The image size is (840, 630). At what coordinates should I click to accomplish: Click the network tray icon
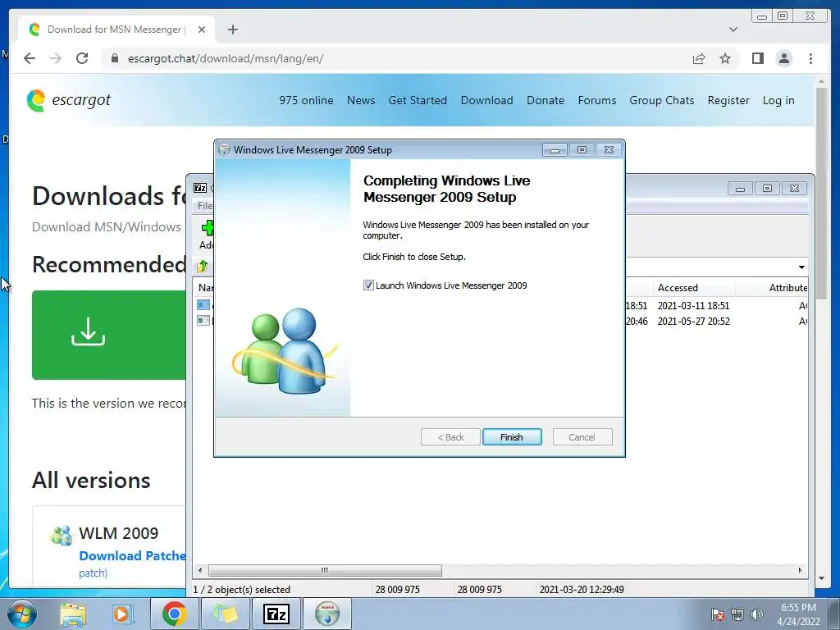737,615
